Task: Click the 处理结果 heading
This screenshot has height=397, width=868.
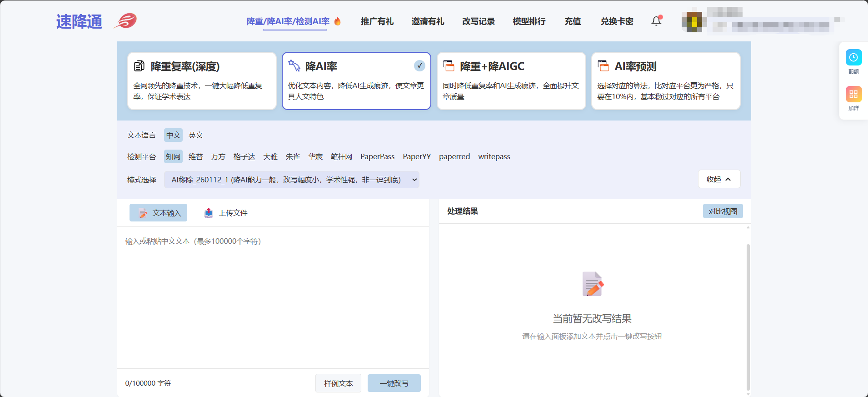Action: 462,211
